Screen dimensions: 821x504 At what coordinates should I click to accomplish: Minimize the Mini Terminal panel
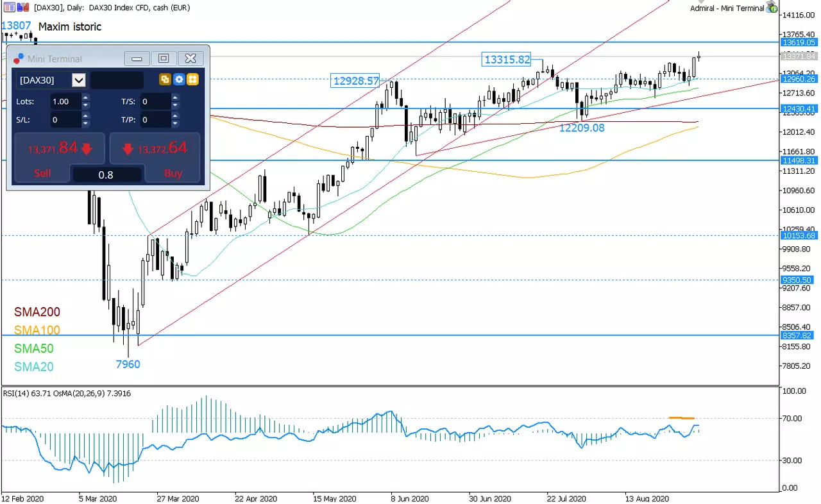click(137, 58)
